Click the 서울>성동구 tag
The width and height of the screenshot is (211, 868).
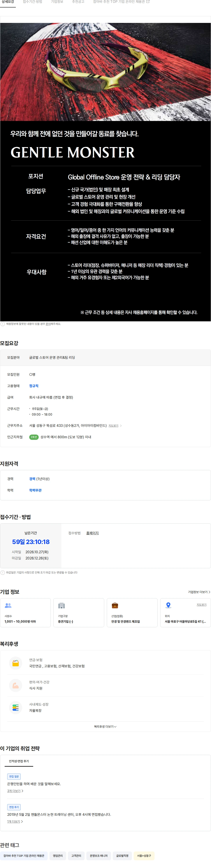pyautogui.click(x=144, y=855)
